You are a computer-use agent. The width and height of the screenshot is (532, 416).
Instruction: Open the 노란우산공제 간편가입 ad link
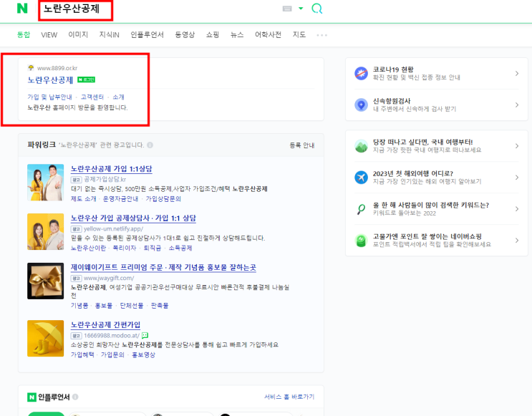tap(105, 325)
